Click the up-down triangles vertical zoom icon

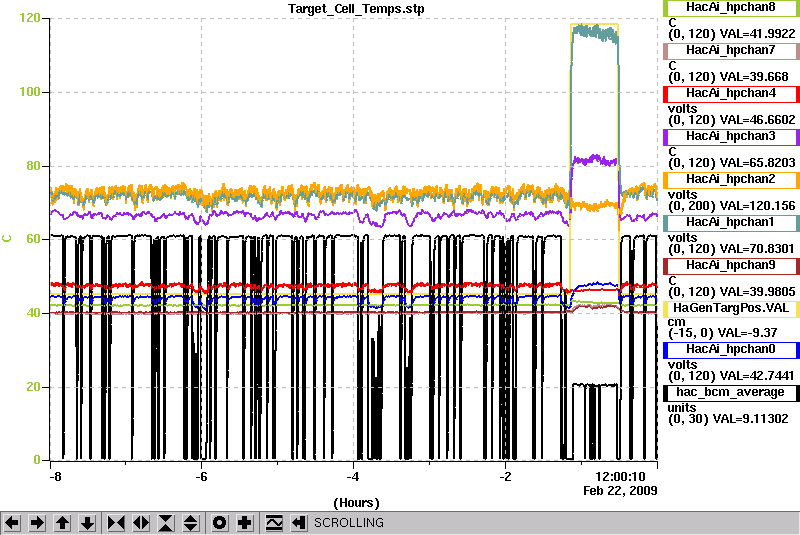pos(191,523)
